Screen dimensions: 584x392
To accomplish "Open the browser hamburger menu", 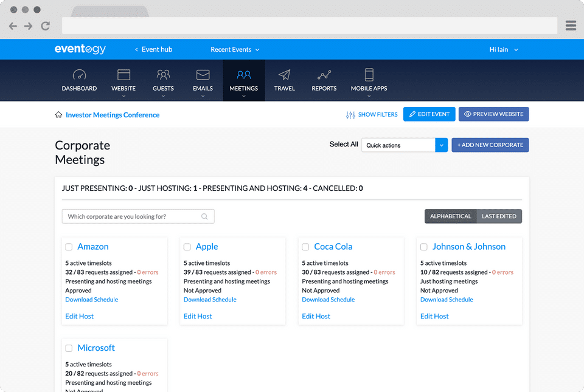I will click(571, 26).
